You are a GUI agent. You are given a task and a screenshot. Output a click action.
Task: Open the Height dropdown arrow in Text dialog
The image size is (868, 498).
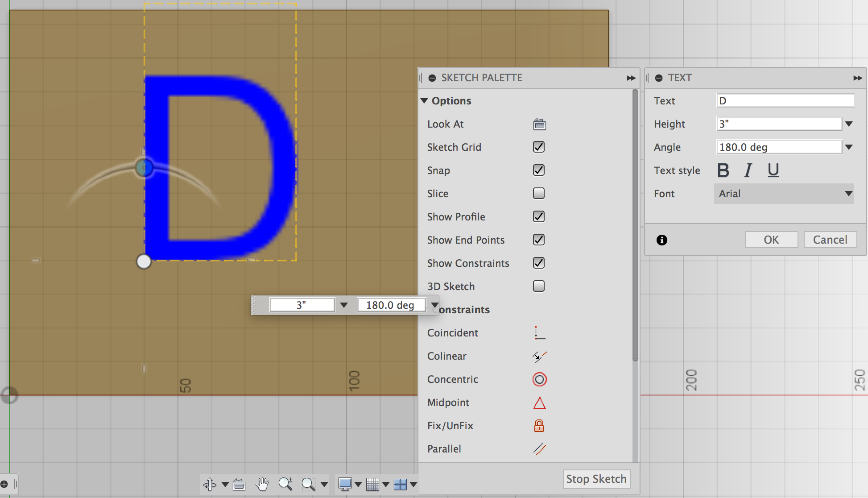[x=849, y=124]
